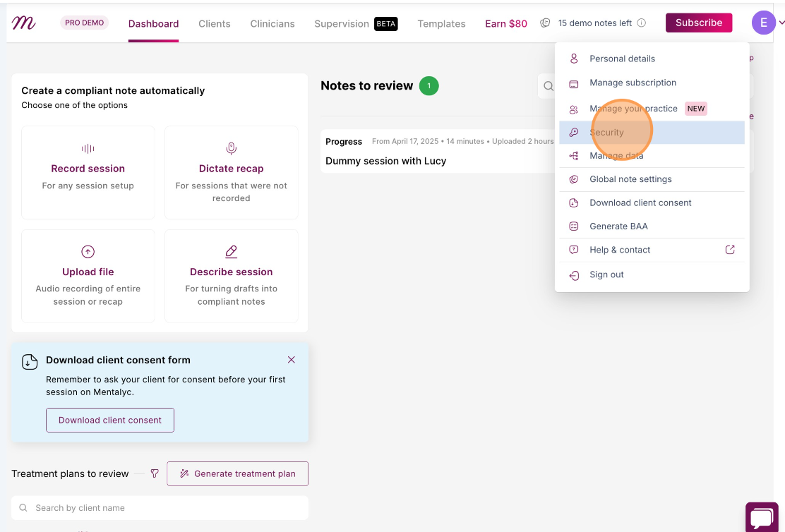
Task: Open Help & contact menu item
Action: point(652,250)
